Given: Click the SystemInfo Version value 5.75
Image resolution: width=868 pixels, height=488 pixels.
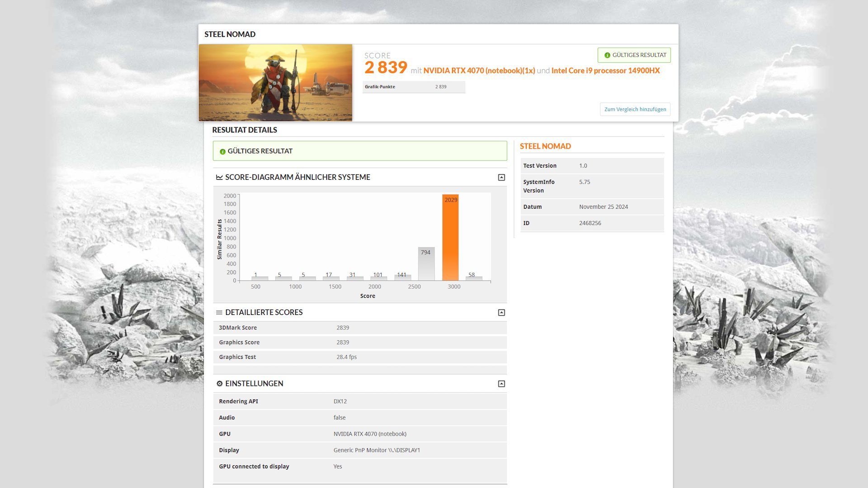Looking at the screenshot, I should pyautogui.click(x=585, y=182).
